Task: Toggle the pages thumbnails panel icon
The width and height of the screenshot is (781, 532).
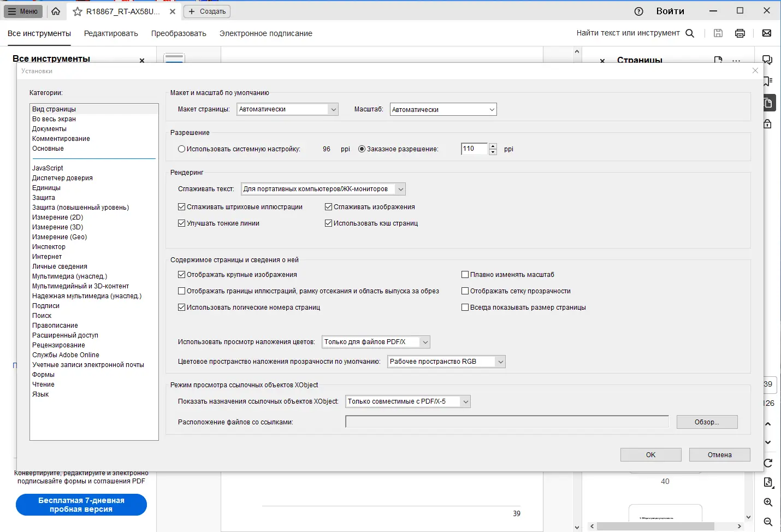Action: [767, 103]
